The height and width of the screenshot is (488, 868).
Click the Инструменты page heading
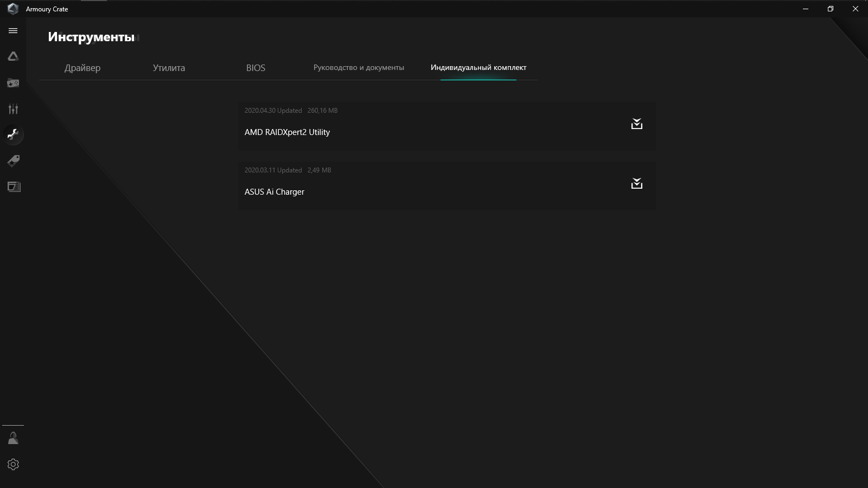[91, 37]
